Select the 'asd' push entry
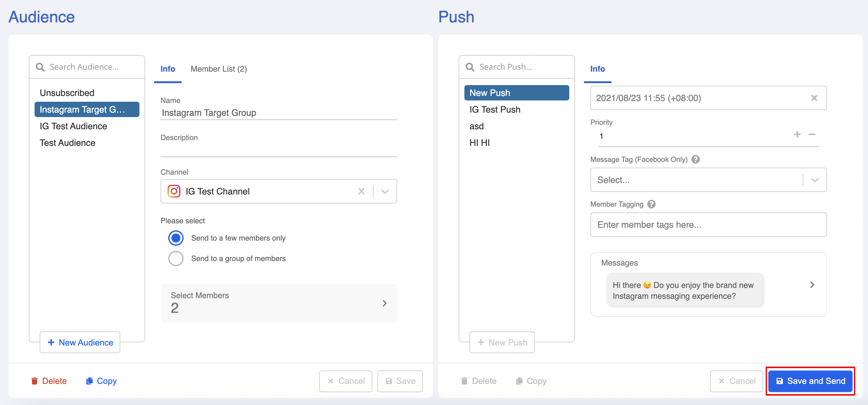Image resolution: width=868 pixels, height=405 pixels. click(x=517, y=126)
